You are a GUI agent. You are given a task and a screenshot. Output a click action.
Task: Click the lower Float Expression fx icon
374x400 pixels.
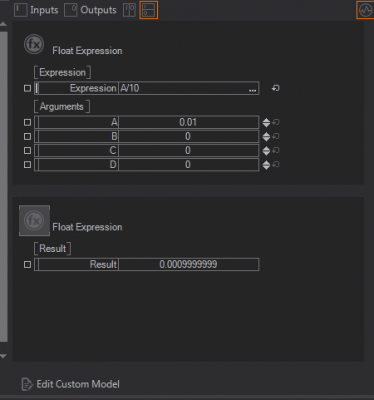click(34, 221)
